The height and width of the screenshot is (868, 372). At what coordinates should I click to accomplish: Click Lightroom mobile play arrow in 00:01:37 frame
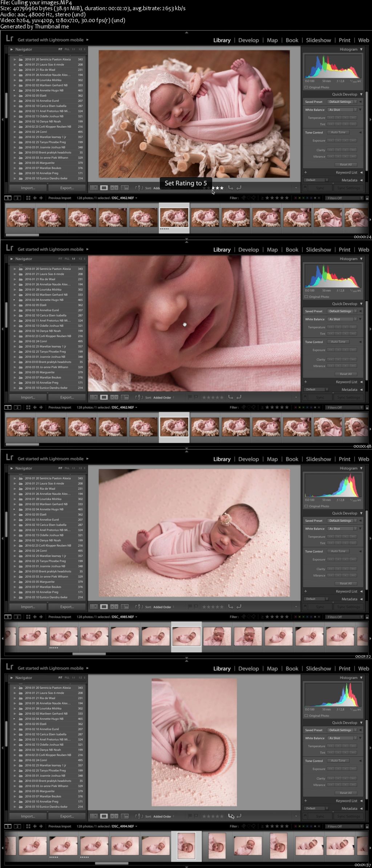tap(87, 668)
